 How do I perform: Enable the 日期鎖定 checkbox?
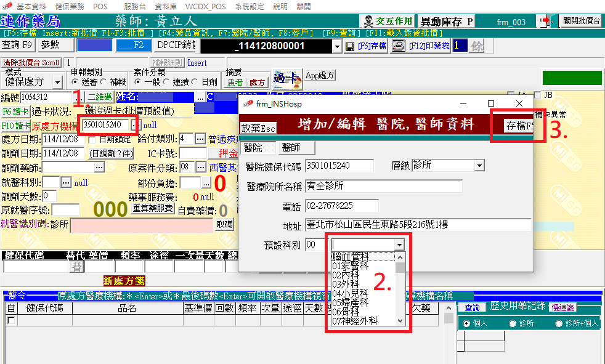point(92,139)
